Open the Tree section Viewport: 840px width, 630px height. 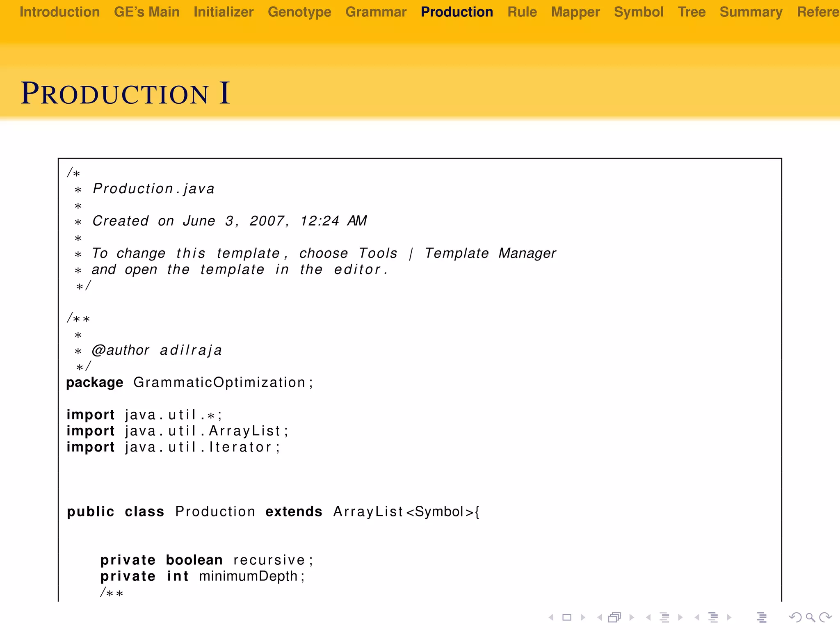[x=692, y=12]
